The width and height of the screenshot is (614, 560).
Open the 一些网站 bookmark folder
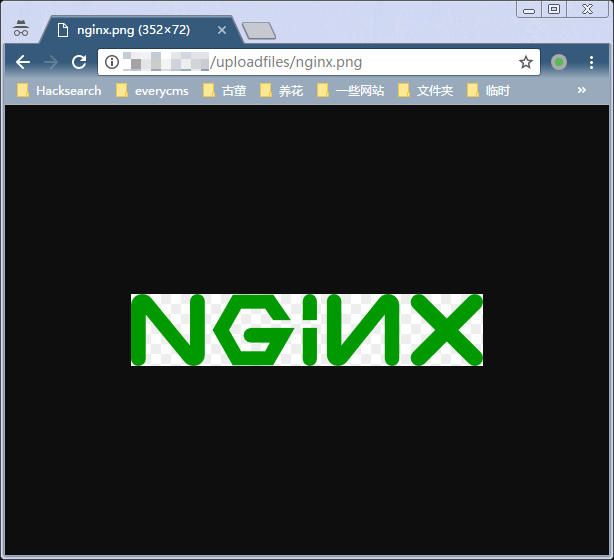point(350,90)
